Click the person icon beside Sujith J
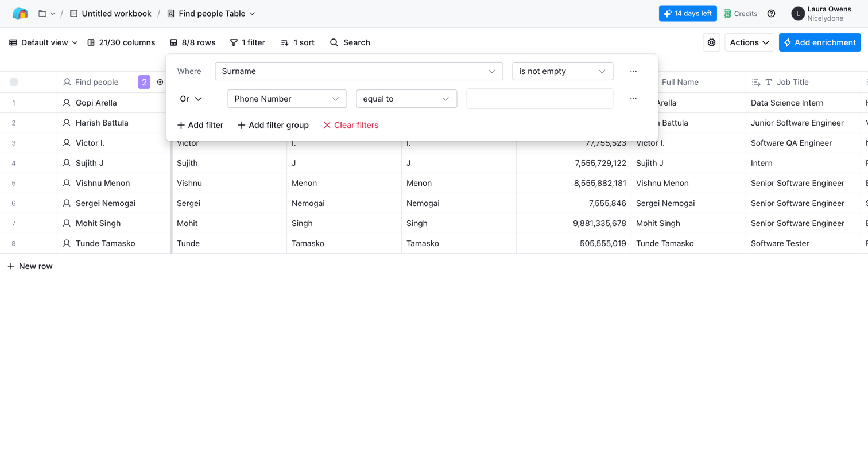Image resolution: width=868 pixels, height=467 pixels. [x=67, y=163]
